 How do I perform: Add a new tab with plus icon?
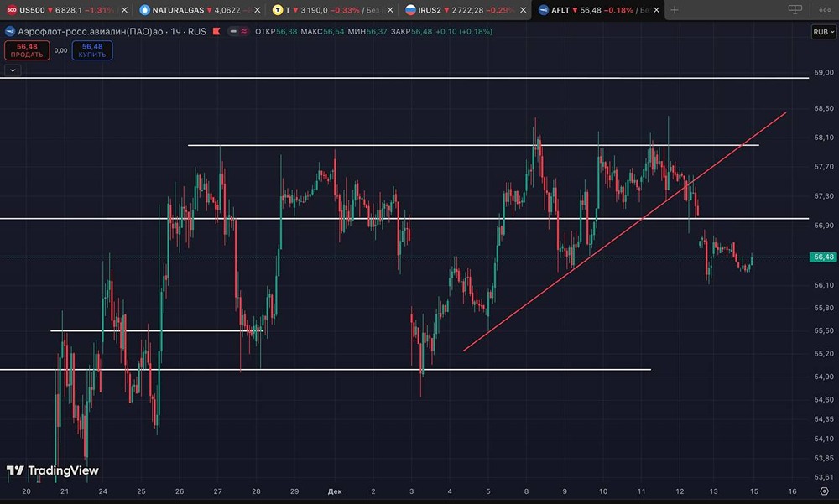675,9
